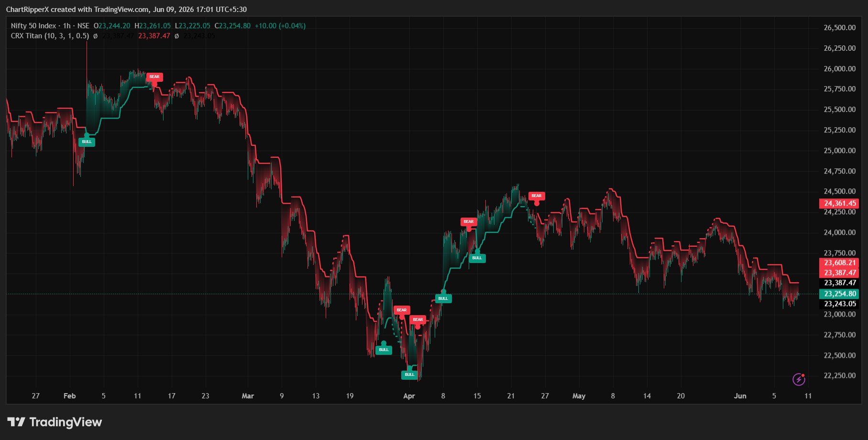
Task: Select the BEAR marker in mid February
Action: [x=154, y=77]
